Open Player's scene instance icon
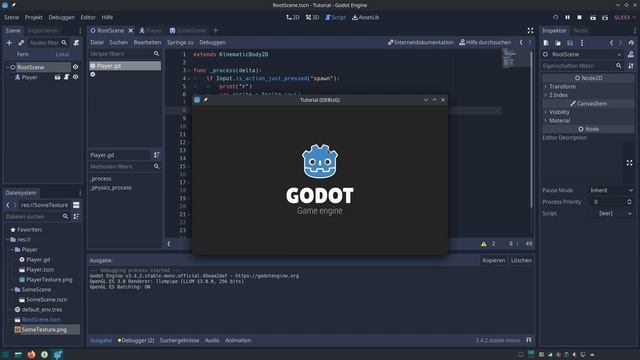This screenshot has height=360, width=640. click(58, 77)
